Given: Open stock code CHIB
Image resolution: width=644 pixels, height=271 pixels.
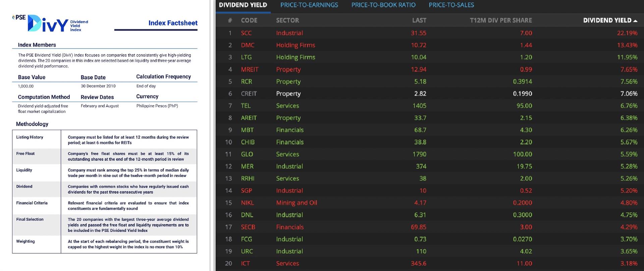Looking at the screenshot, I should pos(248,142).
